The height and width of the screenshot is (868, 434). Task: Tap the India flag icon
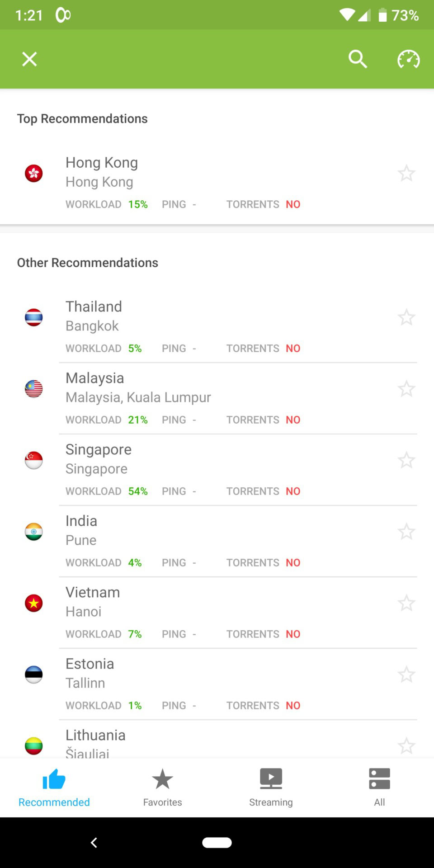[34, 532]
